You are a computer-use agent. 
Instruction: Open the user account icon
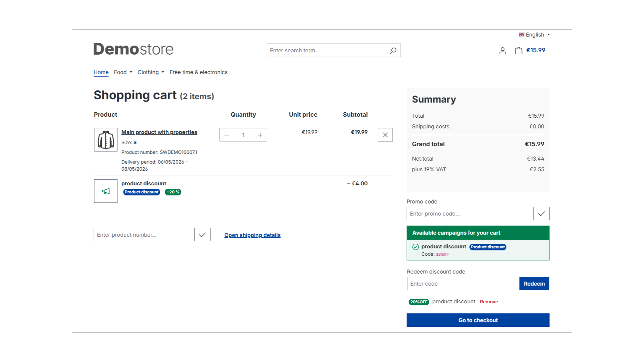(502, 51)
